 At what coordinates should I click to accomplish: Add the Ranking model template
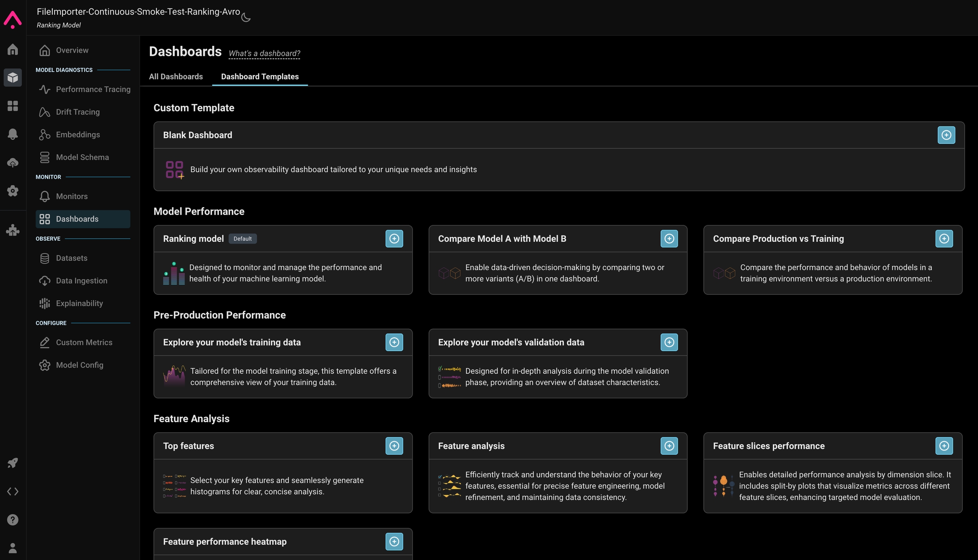coord(394,238)
